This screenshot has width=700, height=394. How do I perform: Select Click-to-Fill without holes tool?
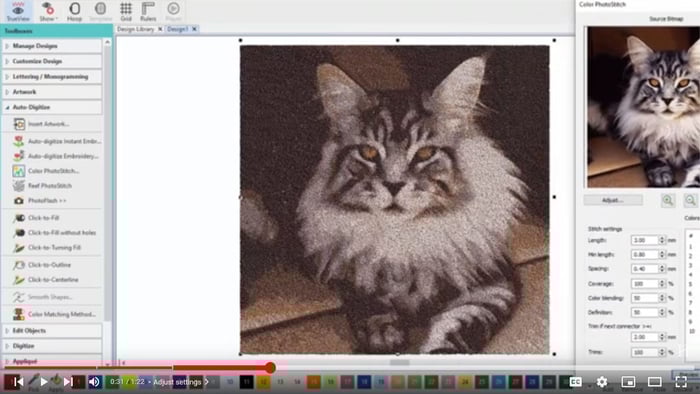pos(54,232)
